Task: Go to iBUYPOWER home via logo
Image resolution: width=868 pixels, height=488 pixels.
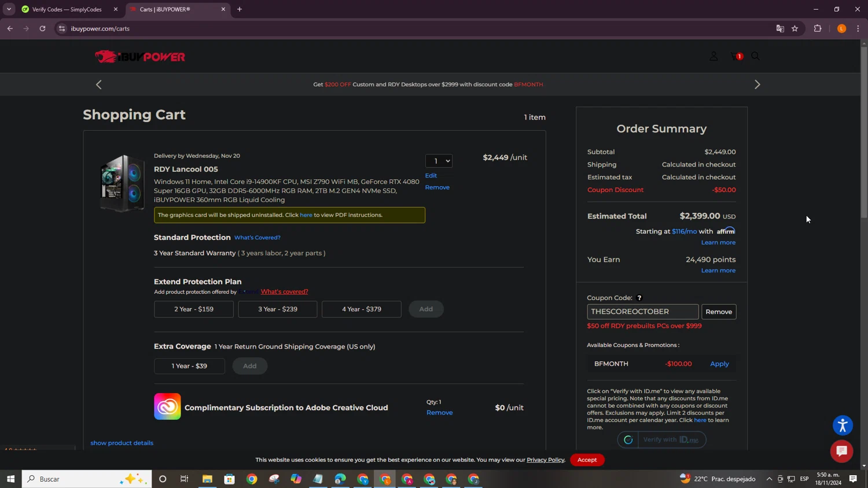Action: (140, 57)
